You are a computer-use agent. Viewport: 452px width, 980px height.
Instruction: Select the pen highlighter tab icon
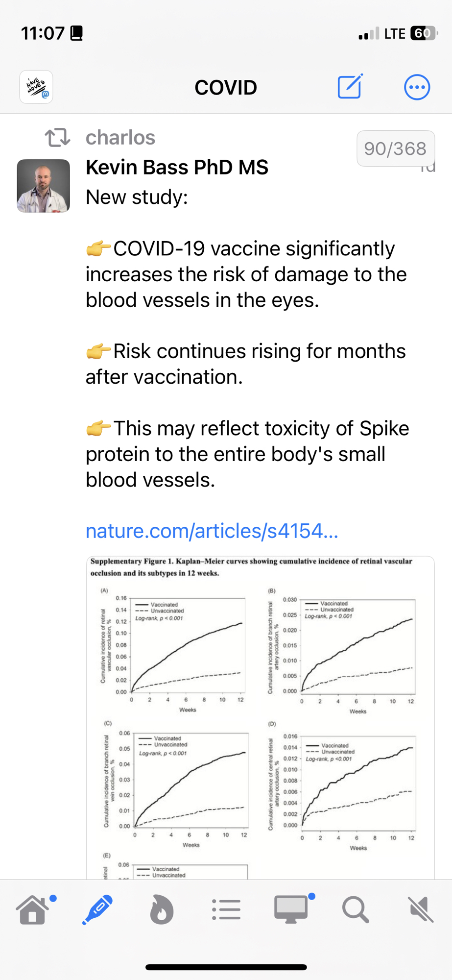(97, 909)
